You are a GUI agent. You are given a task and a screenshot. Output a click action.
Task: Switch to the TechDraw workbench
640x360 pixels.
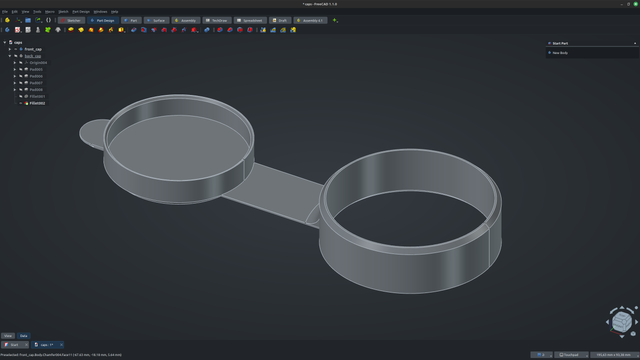click(217, 20)
